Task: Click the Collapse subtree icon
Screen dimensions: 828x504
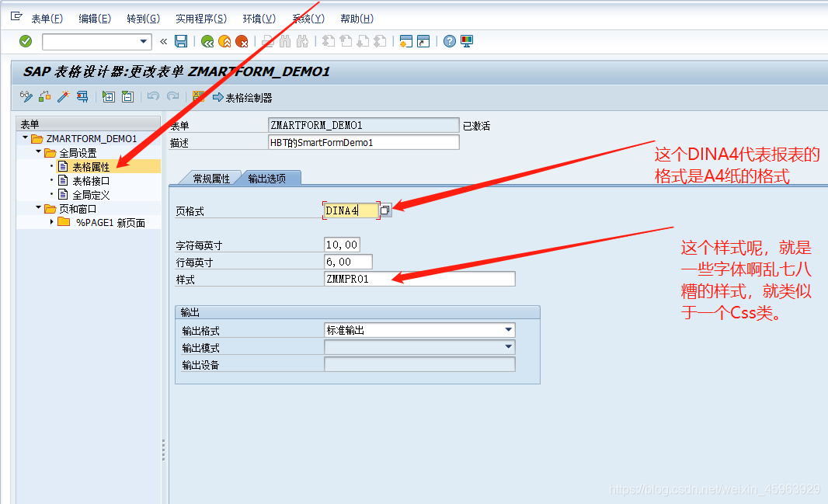Action: [127, 96]
